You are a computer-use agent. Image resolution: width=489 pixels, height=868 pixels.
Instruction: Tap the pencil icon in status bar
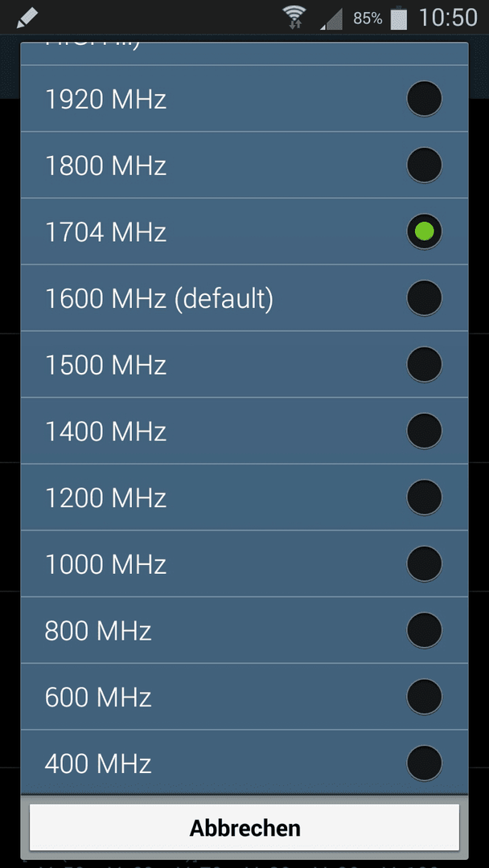coord(27,18)
